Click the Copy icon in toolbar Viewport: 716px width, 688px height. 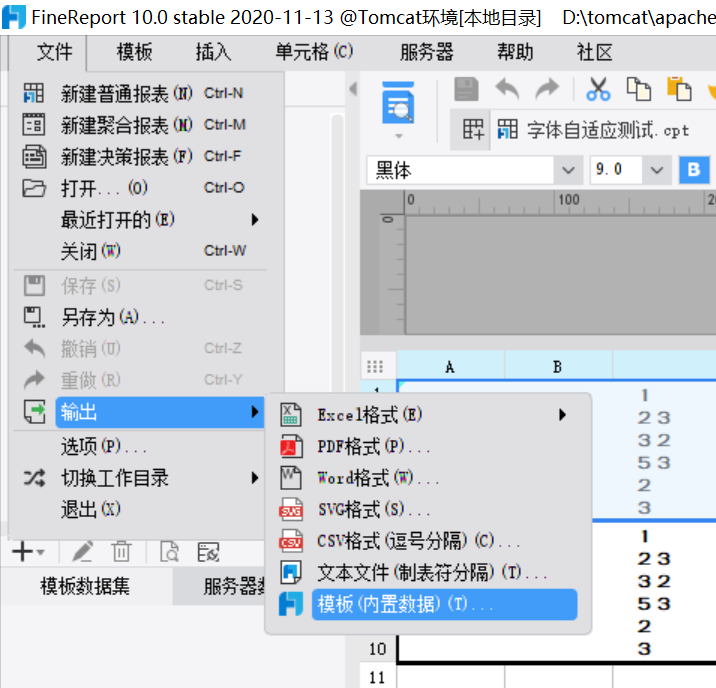click(638, 89)
